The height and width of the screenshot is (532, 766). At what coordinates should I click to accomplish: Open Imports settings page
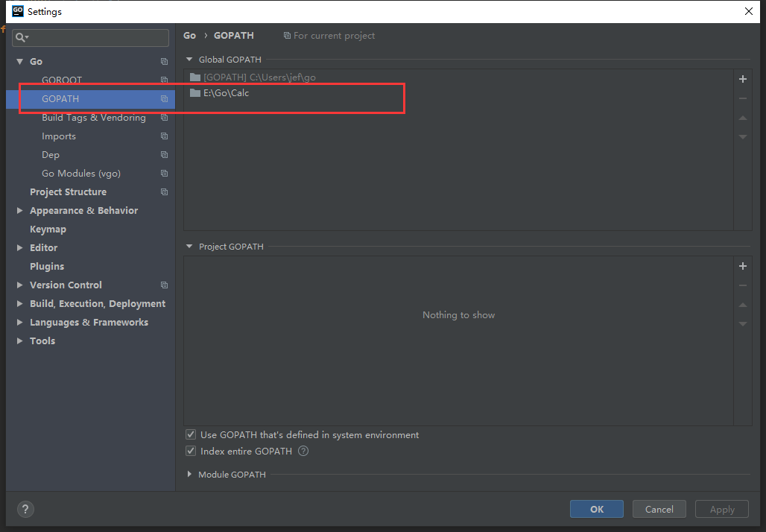(59, 136)
